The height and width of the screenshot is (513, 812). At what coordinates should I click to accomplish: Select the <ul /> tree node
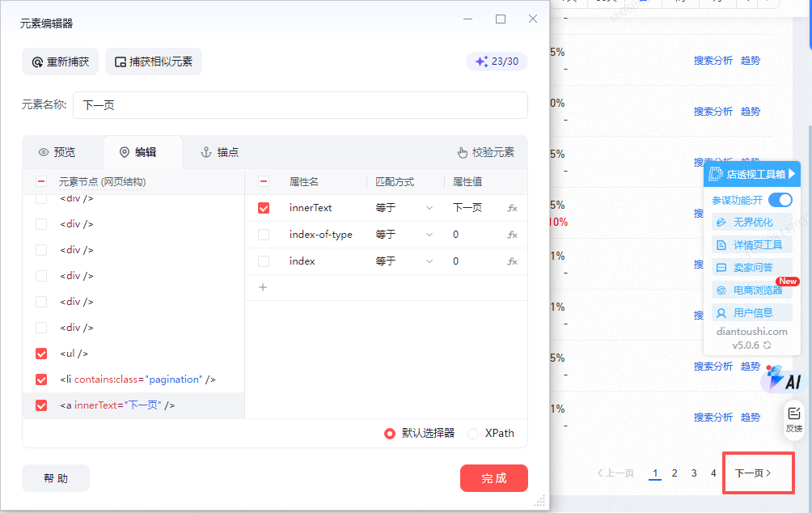click(x=74, y=354)
